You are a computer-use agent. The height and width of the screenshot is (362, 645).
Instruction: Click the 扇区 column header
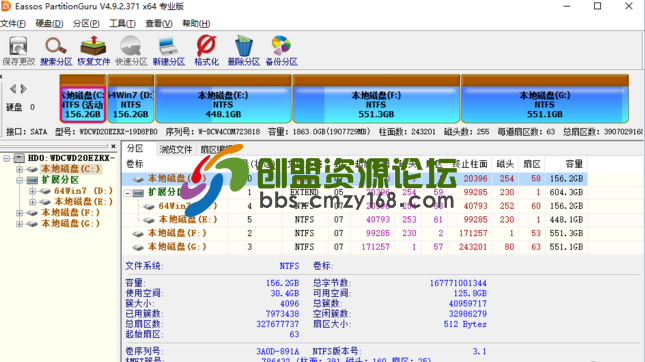(531, 164)
